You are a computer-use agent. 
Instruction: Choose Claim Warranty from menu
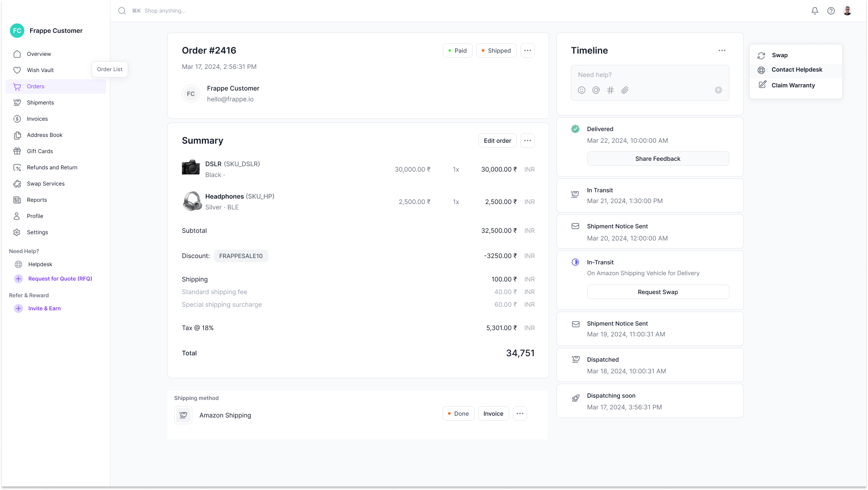point(793,85)
